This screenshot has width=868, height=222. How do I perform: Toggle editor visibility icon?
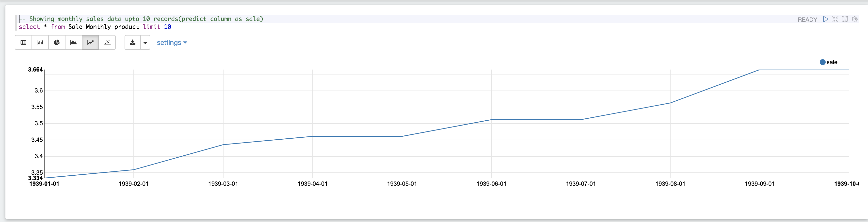[835, 19]
